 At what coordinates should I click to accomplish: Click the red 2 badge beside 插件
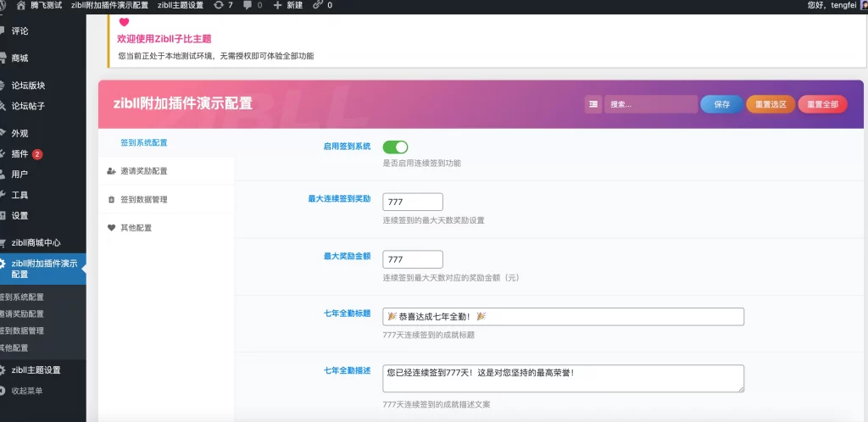(37, 153)
